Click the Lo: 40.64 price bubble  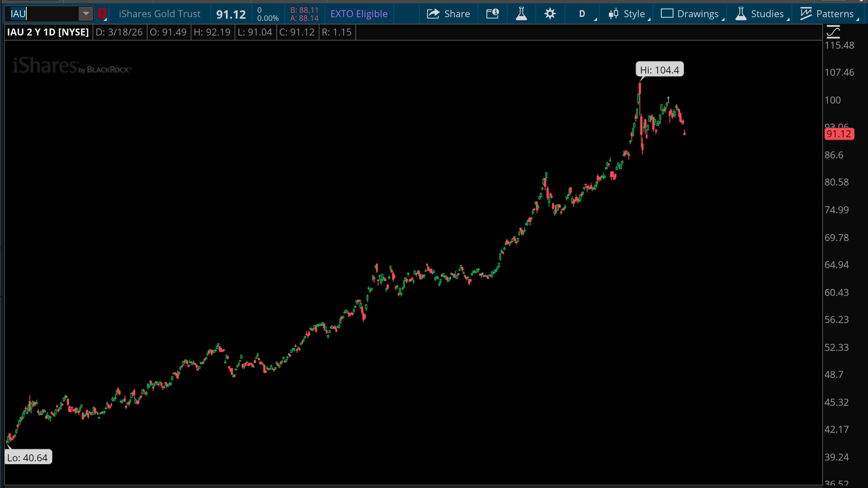28,457
